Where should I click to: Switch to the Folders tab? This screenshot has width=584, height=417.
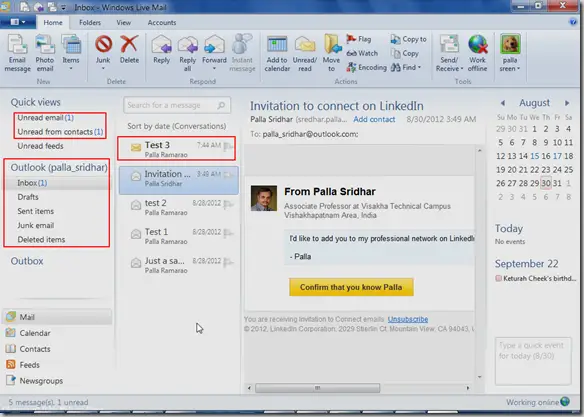pyautogui.click(x=90, y=22)
